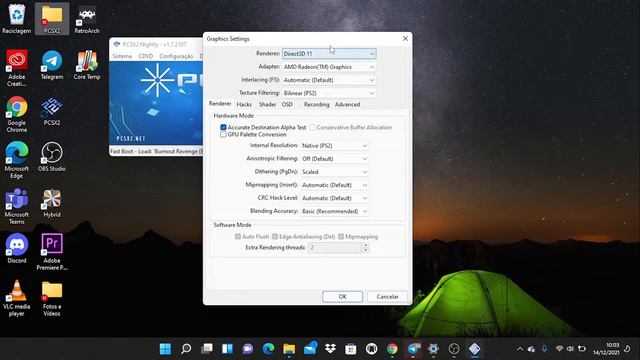Confirm settings with OK button
This screenshot has height=360, width=640.
342,297
